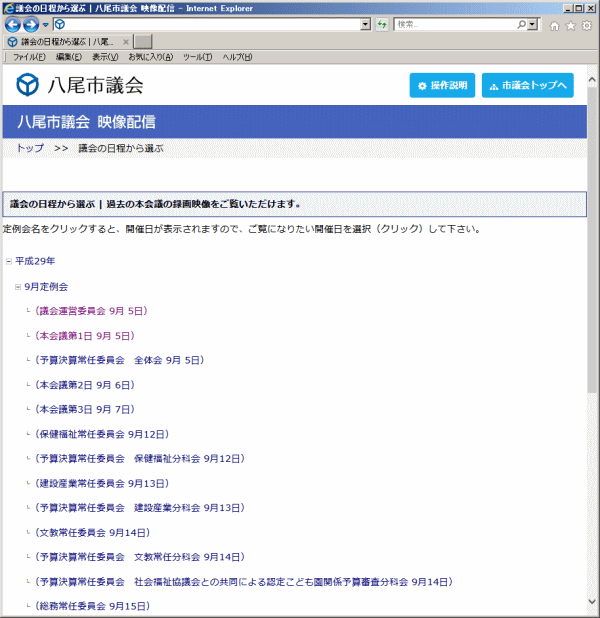This screenshot has height=618, width=600.
Task: Open browser Tools gear icon
Action: click(587, 26)
